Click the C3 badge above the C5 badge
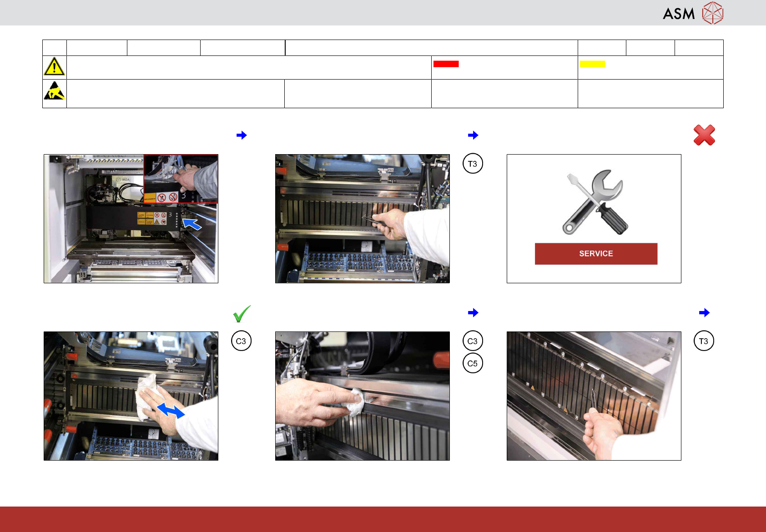The width and height of the screenshot is (766, 532). pos(473,341)
